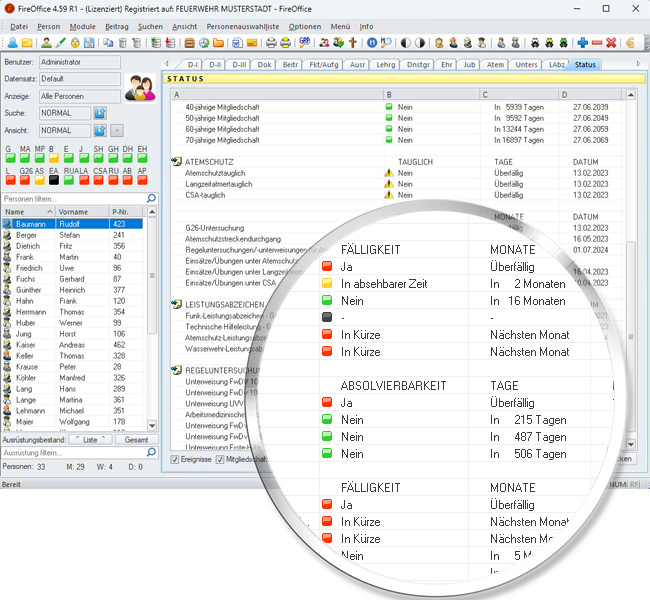Select Rudolf Baumann in the person list
The image size is (650, 600).
tap(45, 224)
